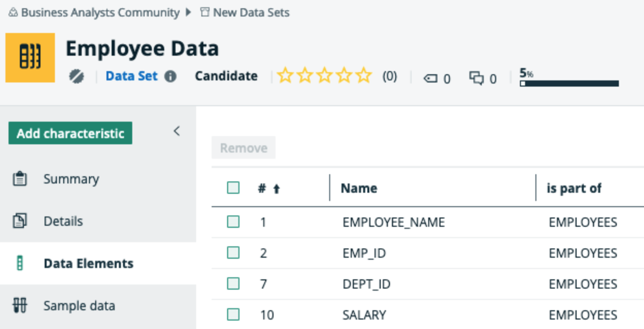
Task: Open the Data Set type link
Action: (132, 76)
